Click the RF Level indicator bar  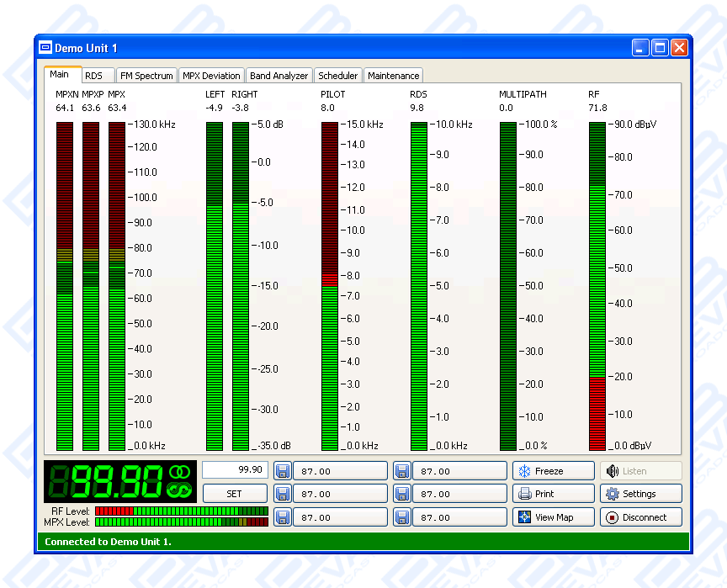tap(181, 511)
